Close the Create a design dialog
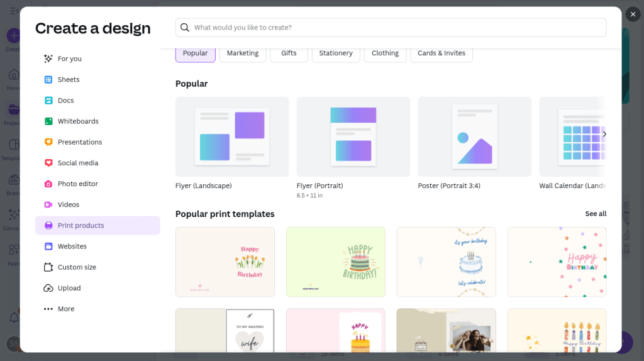Viewport: 644px width, 361px height. (633, 14)
